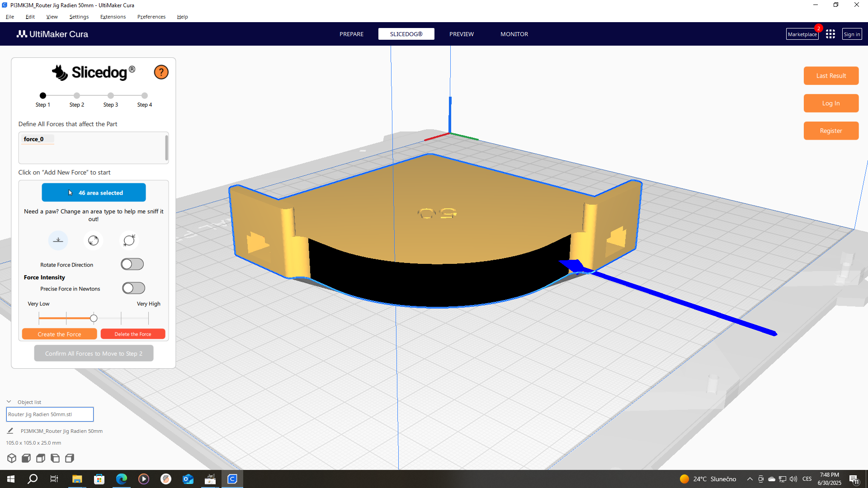
Task: Click the PI3MK3M_Router Jig Radien 50mm project name
Action: tap(61, 431)
